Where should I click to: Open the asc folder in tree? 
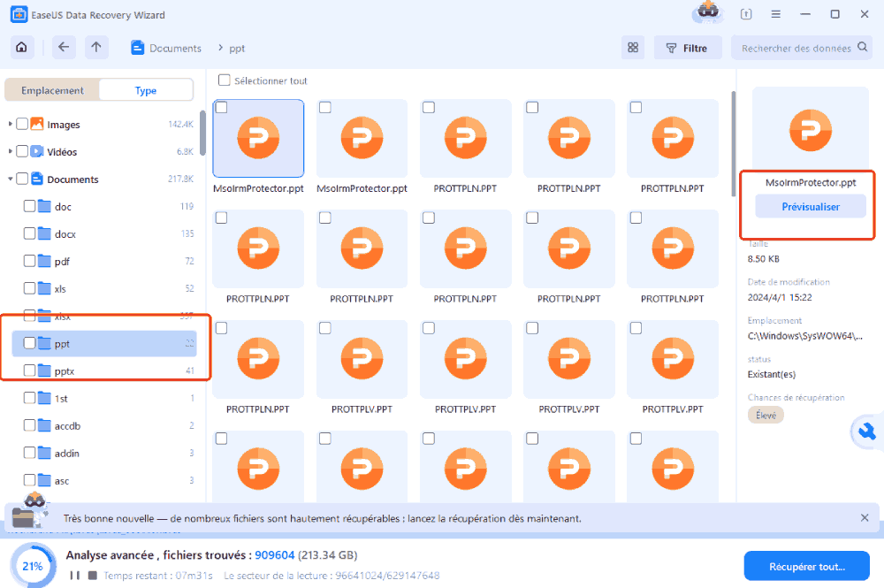click(x=104, y=480)
